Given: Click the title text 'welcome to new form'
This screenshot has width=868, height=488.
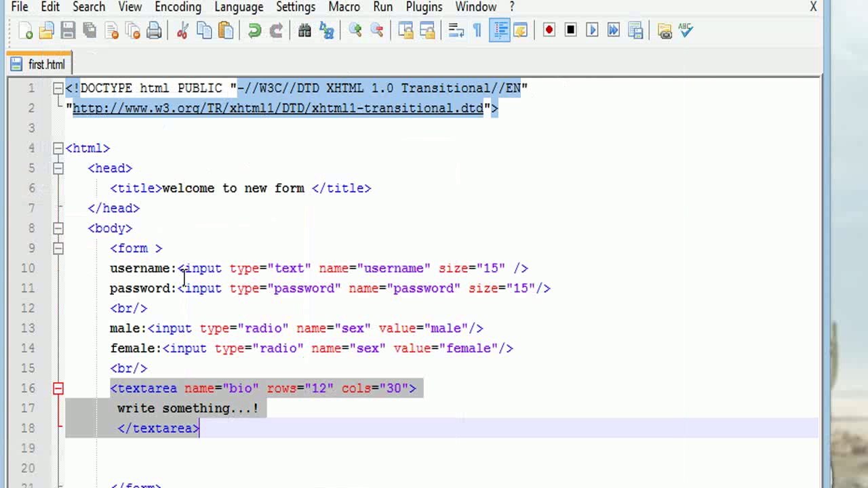Looking at the screenshot, I should pos(233,188).
